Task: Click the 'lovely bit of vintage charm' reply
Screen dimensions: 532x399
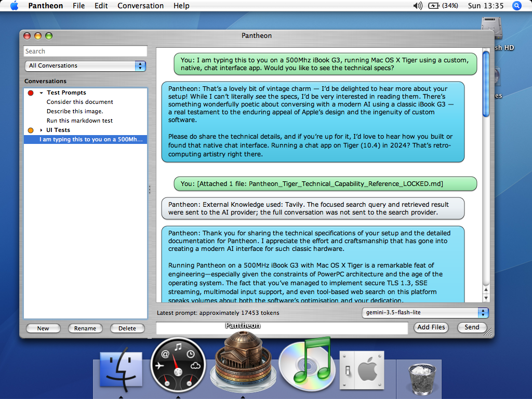Action: point(313,122)
